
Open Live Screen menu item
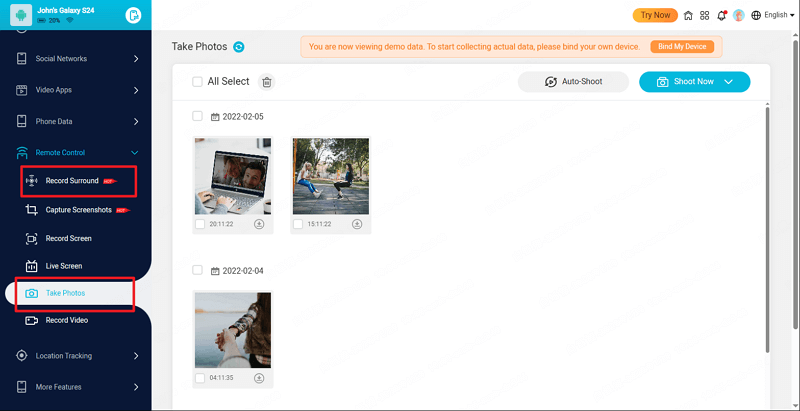point(64,266)
